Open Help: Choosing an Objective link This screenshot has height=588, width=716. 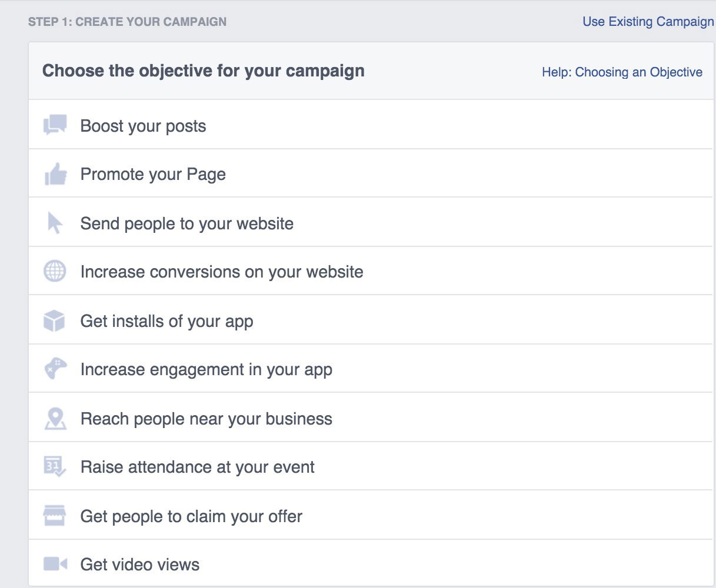click(x=622, y=72)
